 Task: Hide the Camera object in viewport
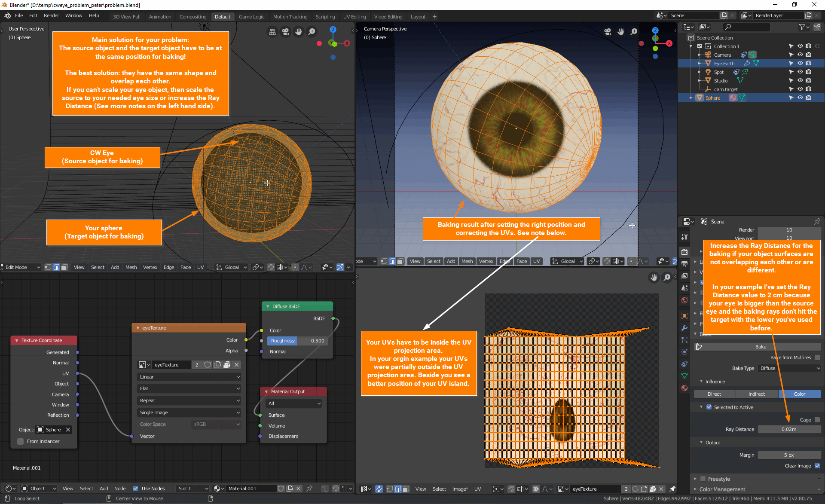point(800,55)
